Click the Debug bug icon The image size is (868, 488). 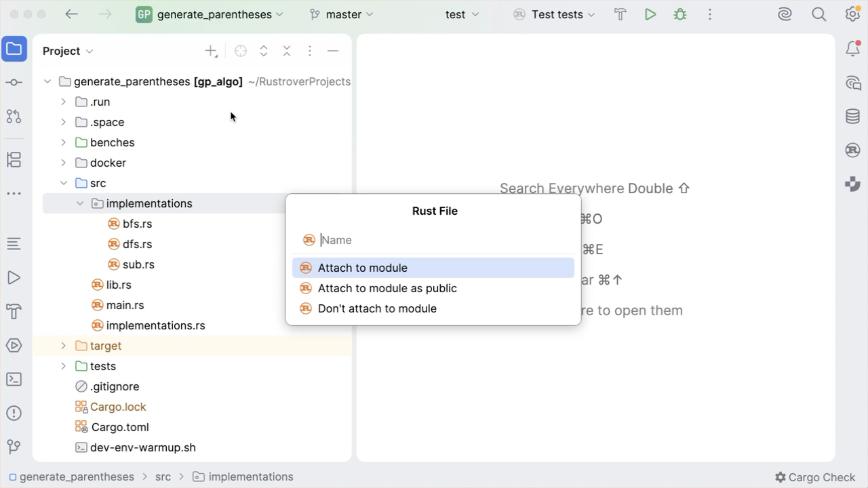pyautogui.click(x=680, y=14)
